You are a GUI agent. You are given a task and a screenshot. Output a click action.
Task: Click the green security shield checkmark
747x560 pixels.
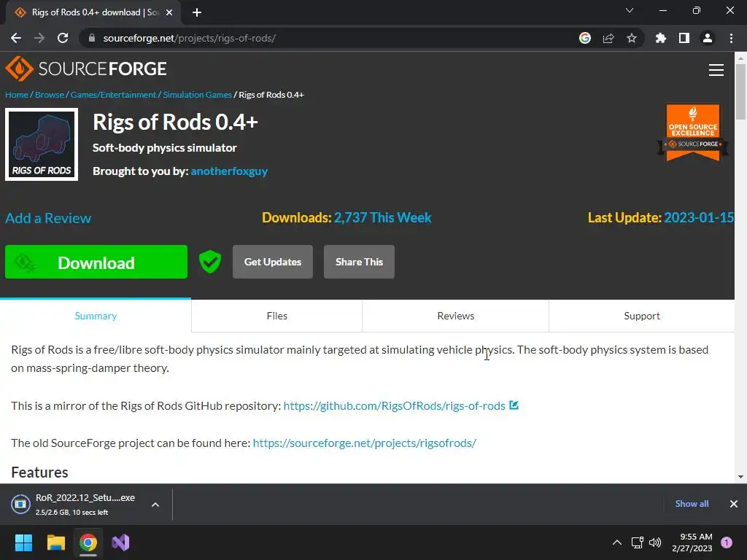click(x=210, y=262)
